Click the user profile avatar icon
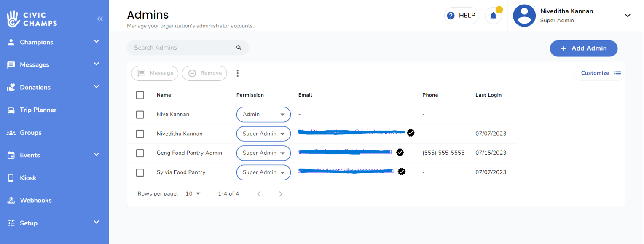The image size is (644, 244). (x=524, y=16)
